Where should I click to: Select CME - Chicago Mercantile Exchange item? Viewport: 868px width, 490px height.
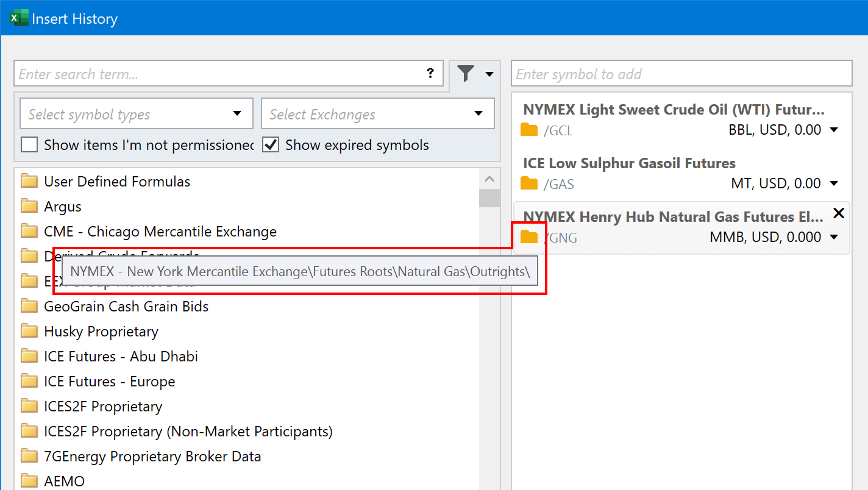160,232
